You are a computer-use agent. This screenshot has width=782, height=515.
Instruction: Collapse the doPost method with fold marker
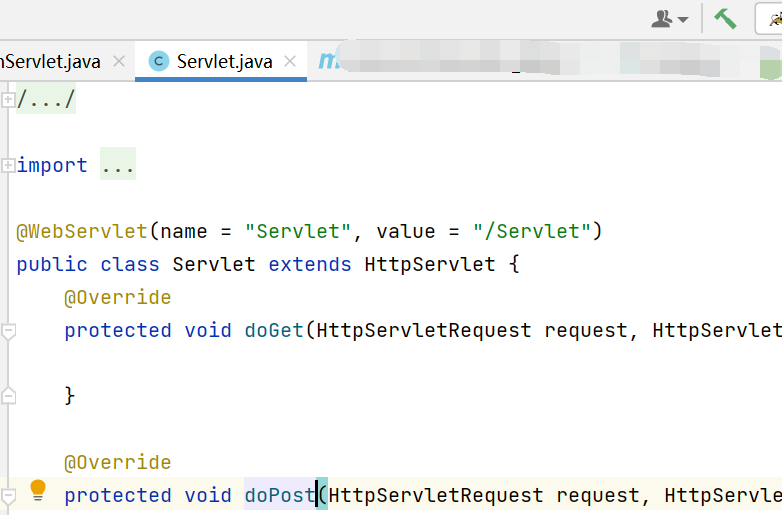(8, 496)
